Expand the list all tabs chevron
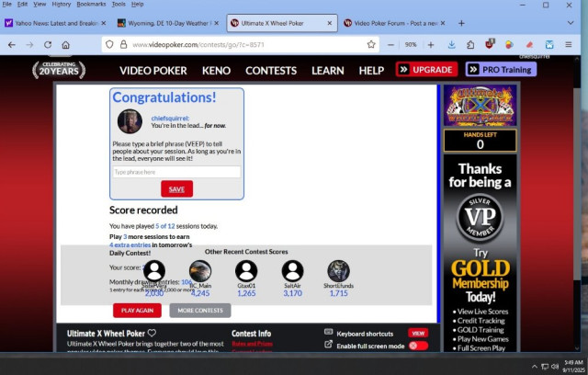The height and width of the screenshot is (375, 588). [x=571, y=23]
